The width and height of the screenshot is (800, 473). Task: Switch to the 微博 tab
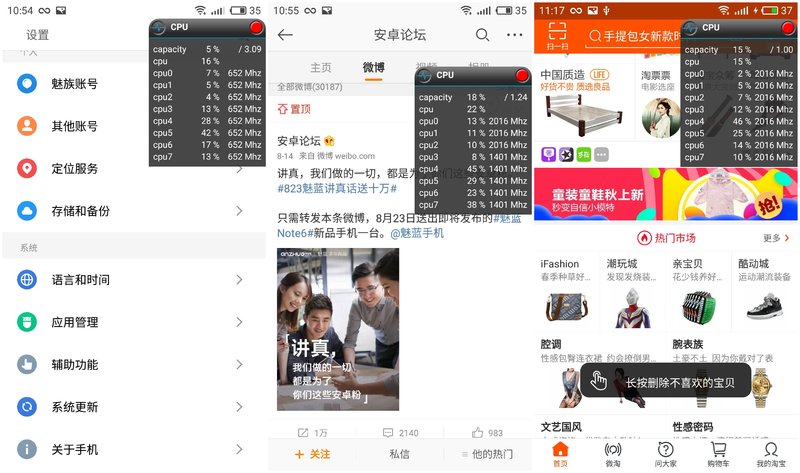pos(373,67)
